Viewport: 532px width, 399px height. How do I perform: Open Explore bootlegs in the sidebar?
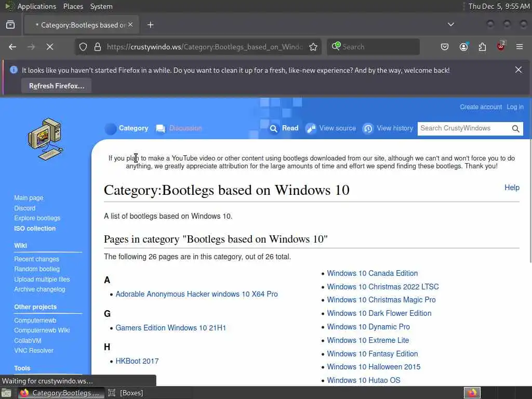point(37,218)
